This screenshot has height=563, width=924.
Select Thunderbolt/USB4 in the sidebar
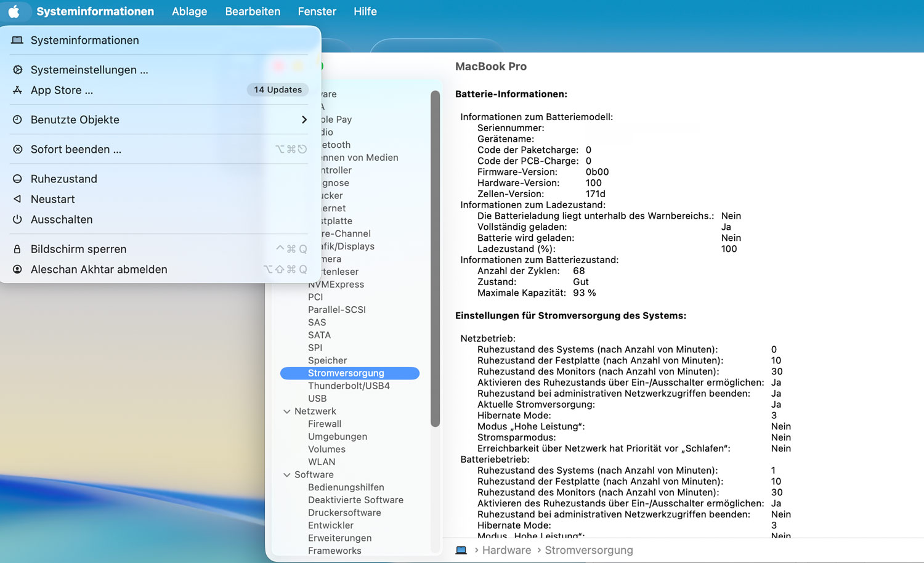pyautogui.click(x=349, y=386)
